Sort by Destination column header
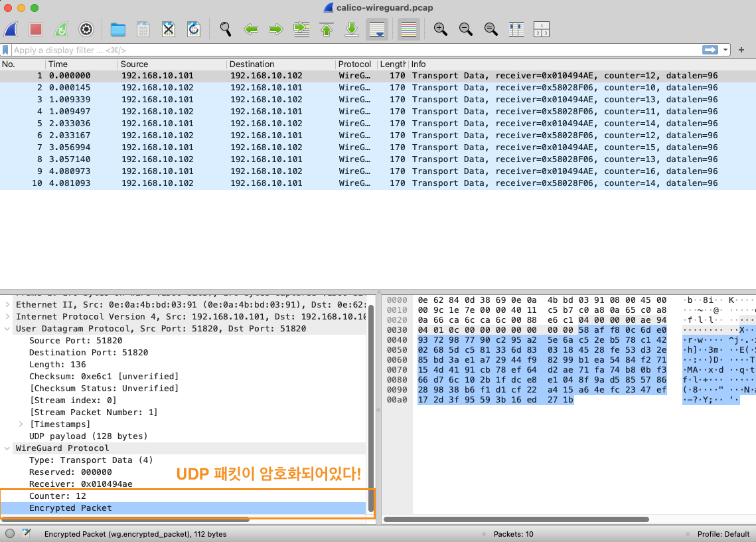 click(x=281, y=64)
